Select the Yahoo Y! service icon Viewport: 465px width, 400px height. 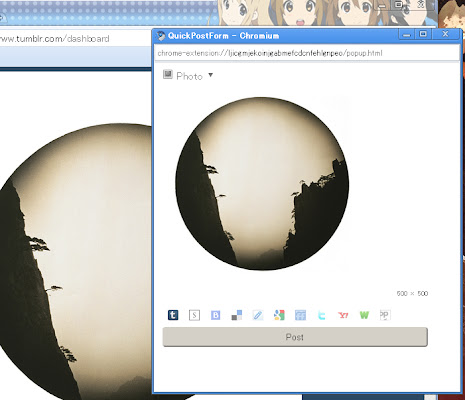pyautogui.click(x=343, y=315)
